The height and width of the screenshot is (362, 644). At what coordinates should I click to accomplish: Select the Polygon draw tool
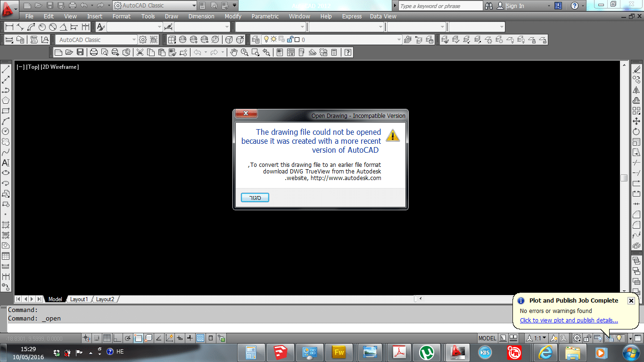(6, 100)
